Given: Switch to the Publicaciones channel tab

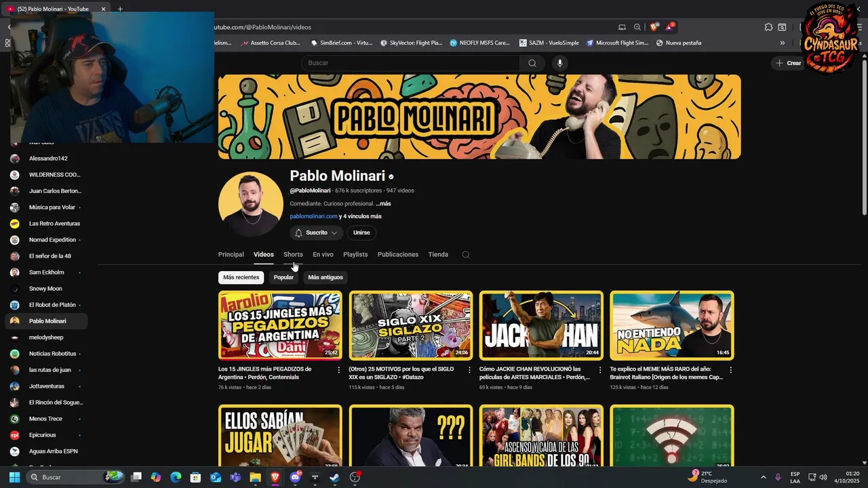Looking at the screenshot, I should (398, 254).
